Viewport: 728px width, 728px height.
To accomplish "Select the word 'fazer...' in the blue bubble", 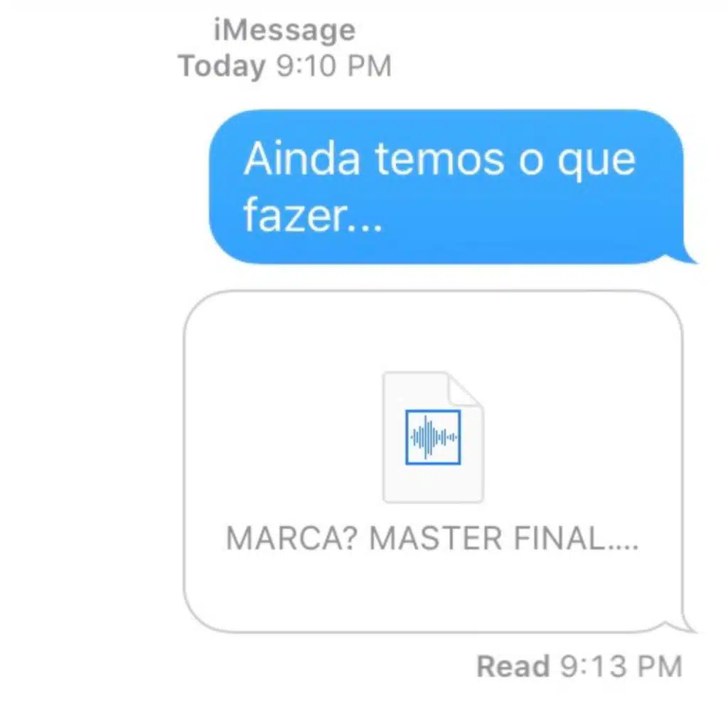I will 313,215.
